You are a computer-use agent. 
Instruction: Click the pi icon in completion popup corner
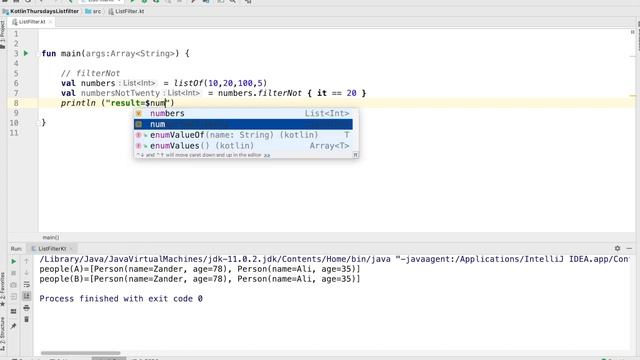356,155
